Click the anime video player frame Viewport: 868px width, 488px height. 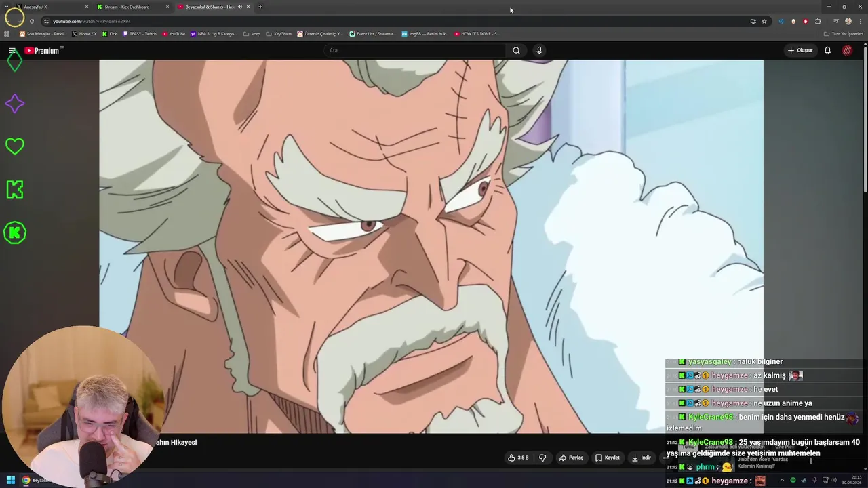(431, 247)
